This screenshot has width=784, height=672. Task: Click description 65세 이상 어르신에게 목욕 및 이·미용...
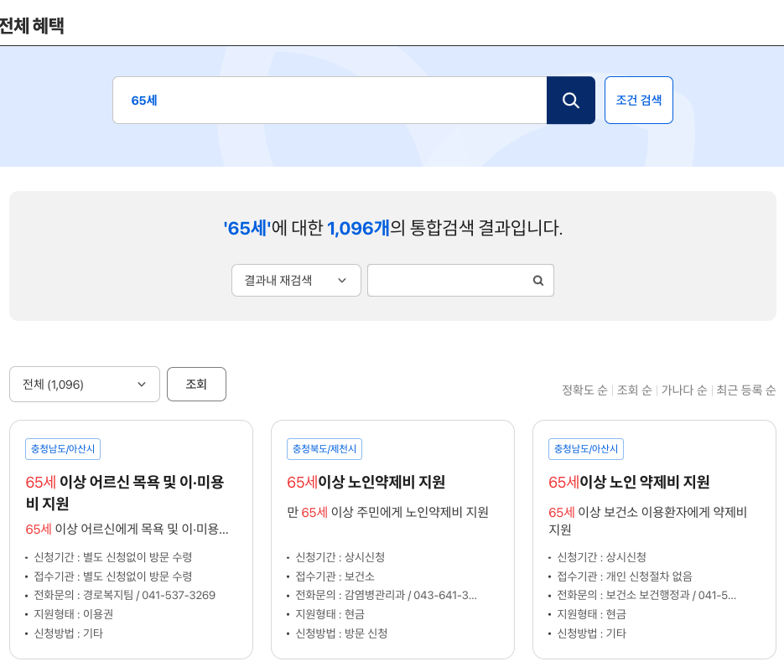tap(127, 529)
